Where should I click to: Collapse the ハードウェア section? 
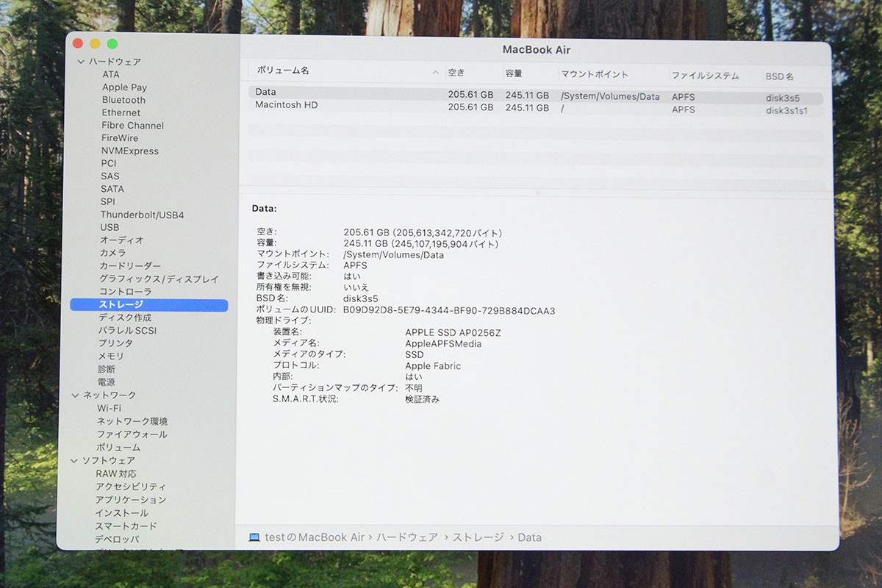click(x=80, y=62)
